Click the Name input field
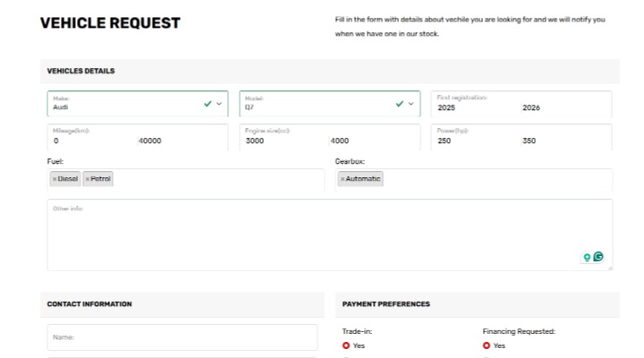 [x=182, y=337]
